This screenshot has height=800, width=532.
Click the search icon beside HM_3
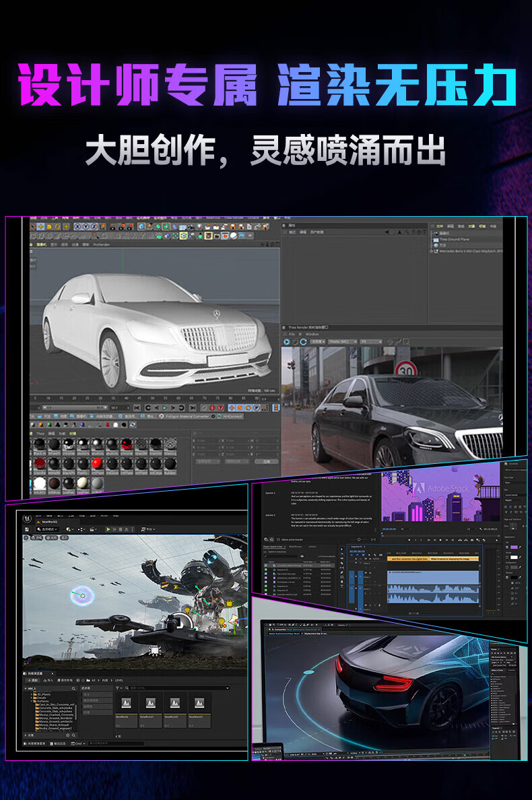tap(73, 688)
